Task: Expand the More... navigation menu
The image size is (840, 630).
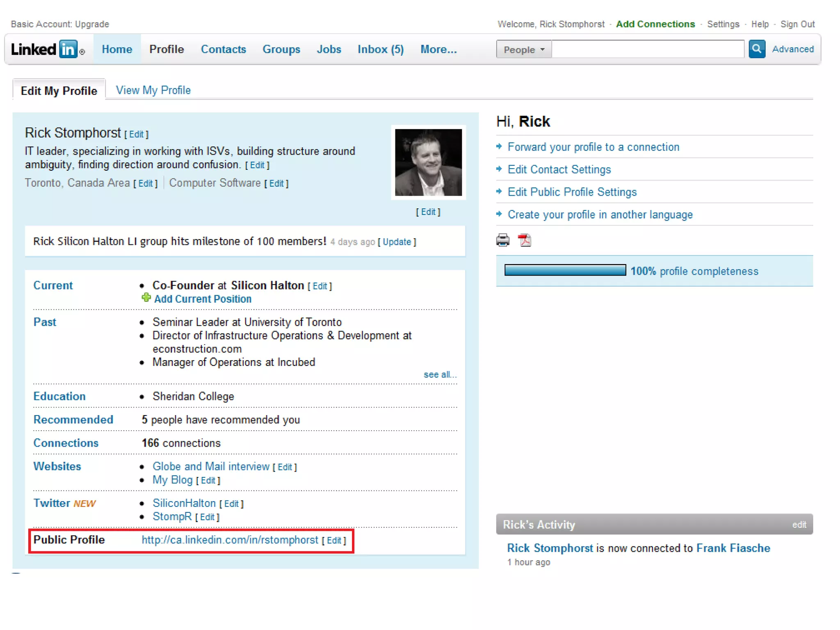Action: click(438, 49)
